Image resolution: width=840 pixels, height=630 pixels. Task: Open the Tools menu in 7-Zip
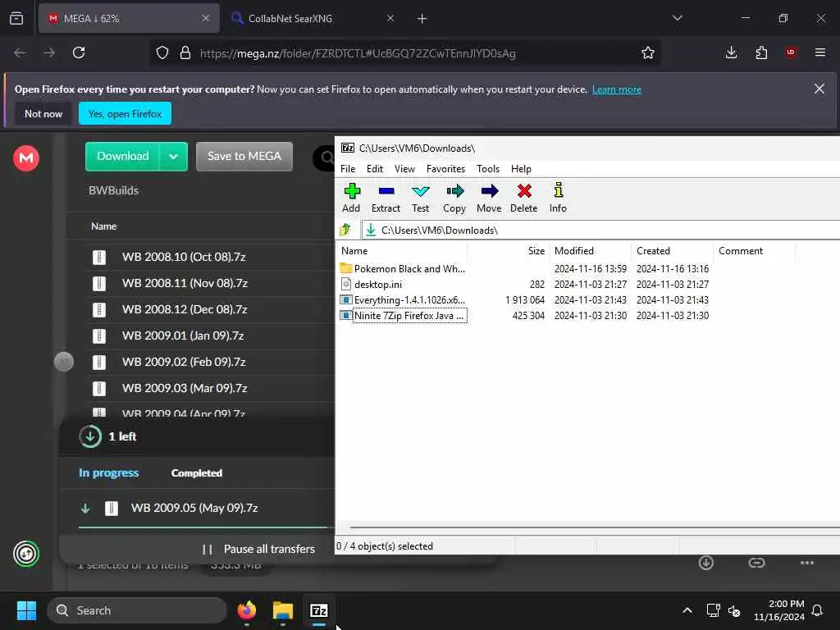pyautogui.click(x=487, y=169)
